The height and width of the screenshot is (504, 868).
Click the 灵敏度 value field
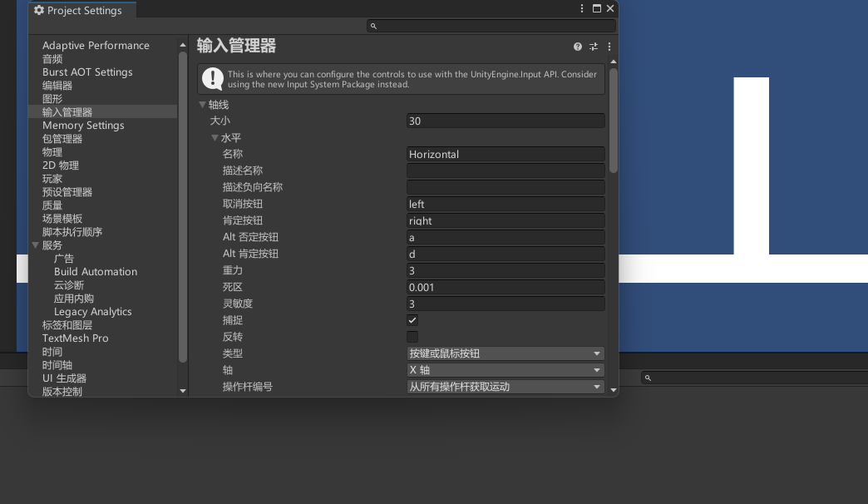tap(506, 304)
